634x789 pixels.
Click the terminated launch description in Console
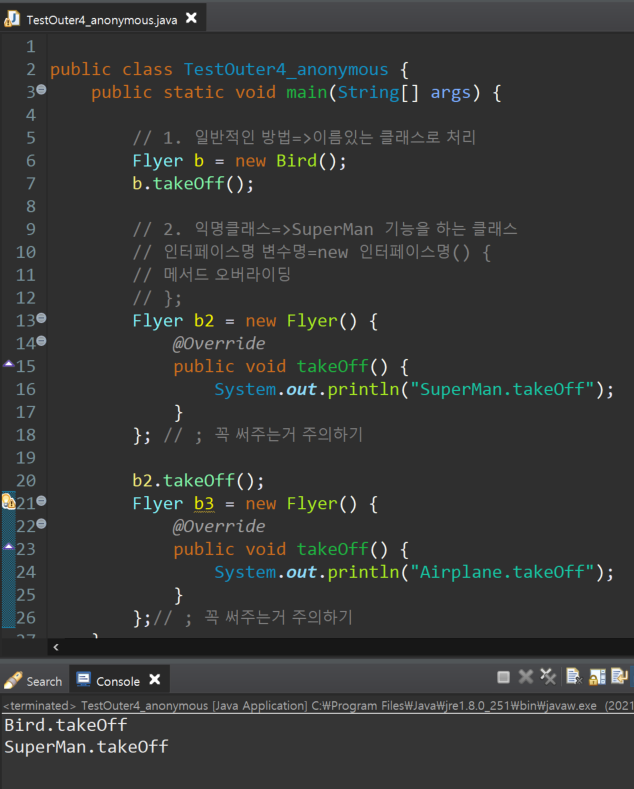[318, 706]
